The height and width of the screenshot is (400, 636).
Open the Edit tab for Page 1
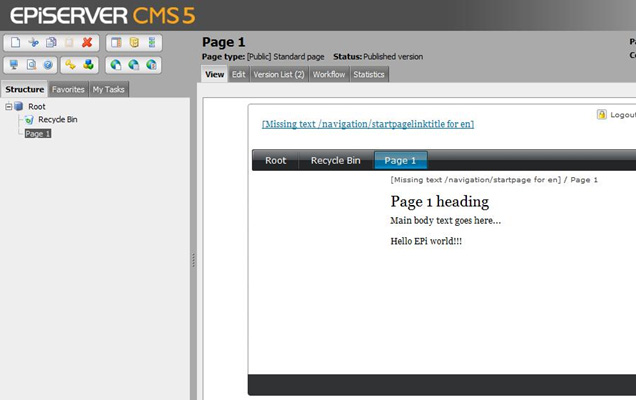[239, 74]
